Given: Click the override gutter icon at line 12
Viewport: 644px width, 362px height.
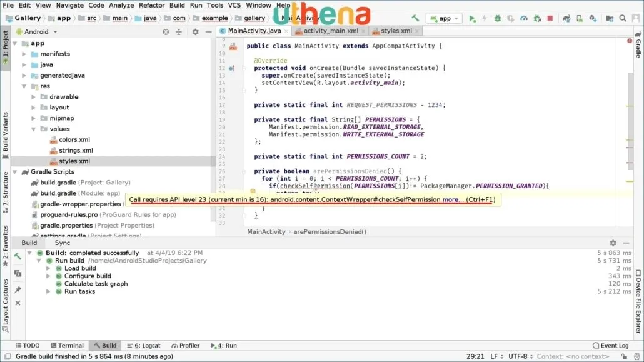Looking at the screenshot, I should [231, 68].
